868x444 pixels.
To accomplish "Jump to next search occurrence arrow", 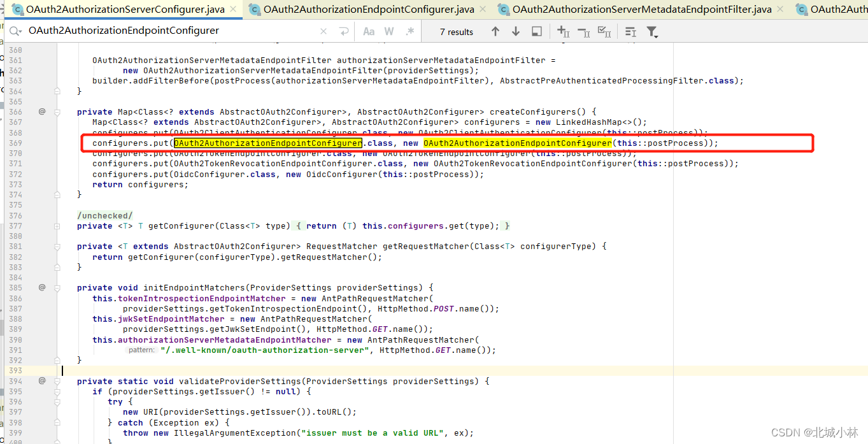I will [x=516, y=31].
